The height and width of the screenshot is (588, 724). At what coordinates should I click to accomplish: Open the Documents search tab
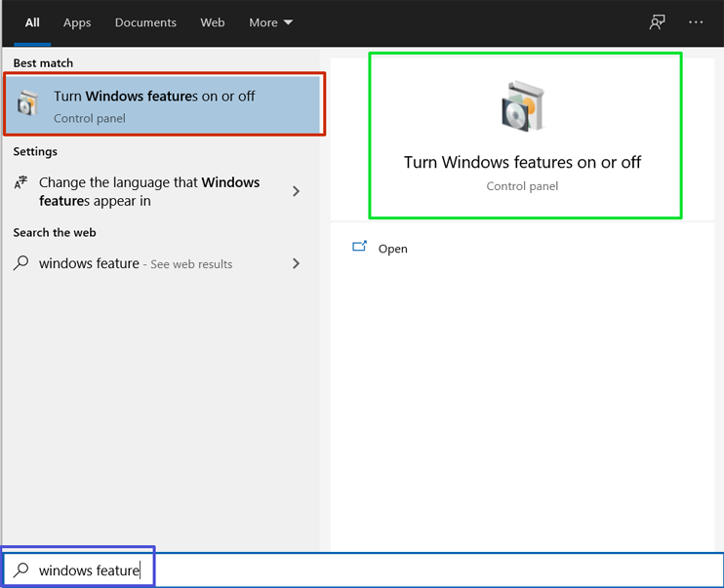145,22
